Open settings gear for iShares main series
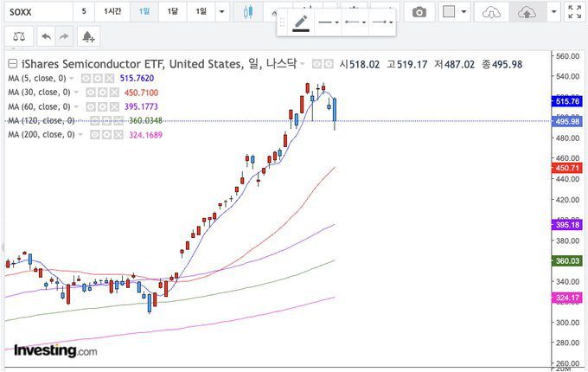588x372 pixels. coord(329,64)
